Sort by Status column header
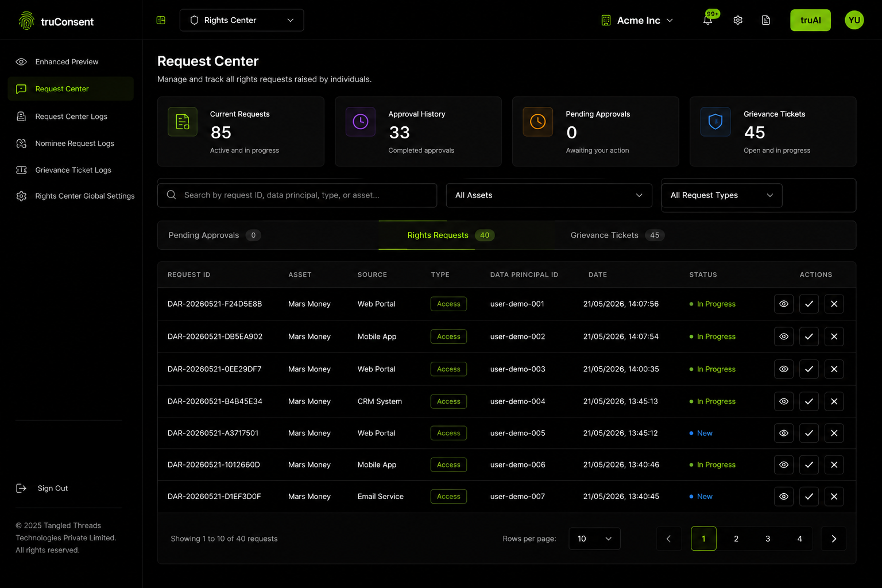This screenshot has width=882, height=588. tap(703, 274)
